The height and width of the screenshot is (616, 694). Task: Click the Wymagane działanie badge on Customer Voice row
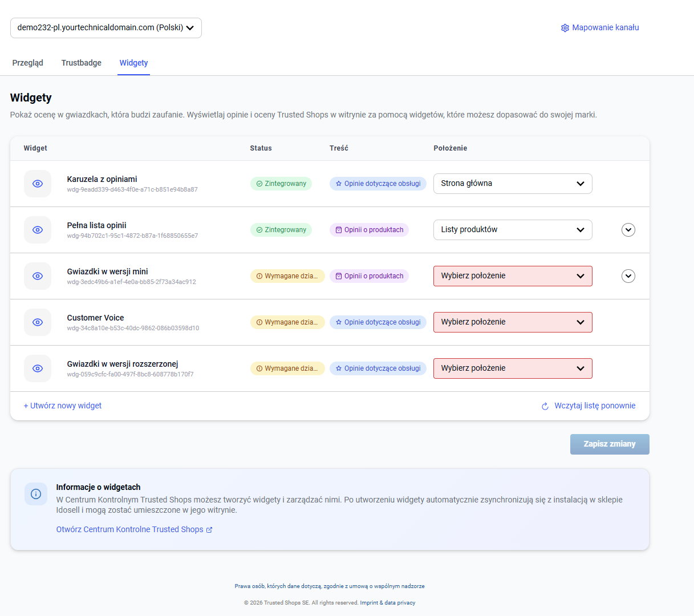(287, 322)
